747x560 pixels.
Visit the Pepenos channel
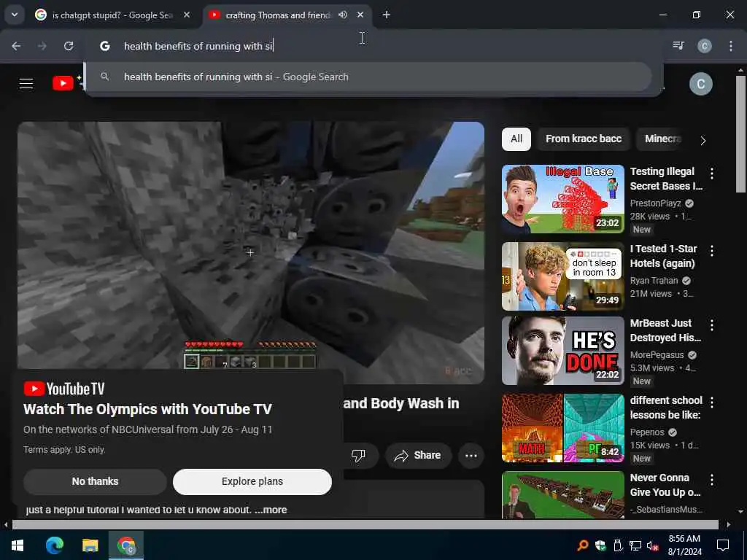tap(647, 432)
